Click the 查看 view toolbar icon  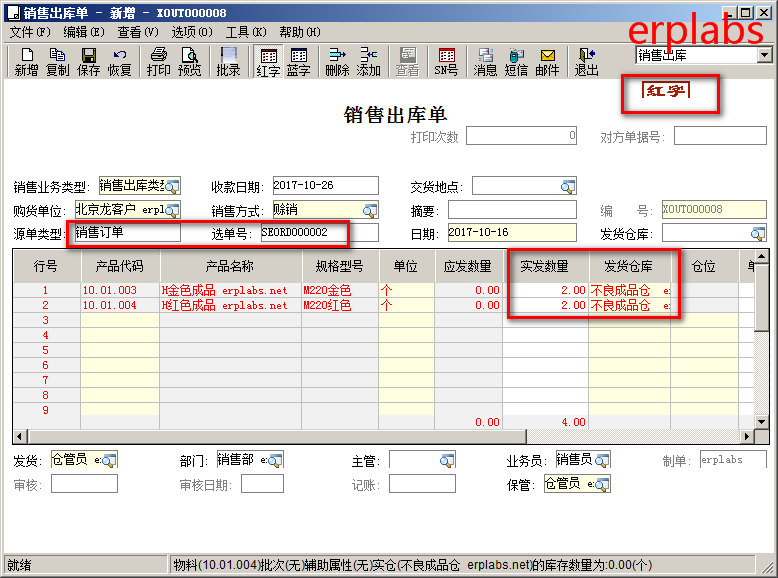tap(407, 62)
